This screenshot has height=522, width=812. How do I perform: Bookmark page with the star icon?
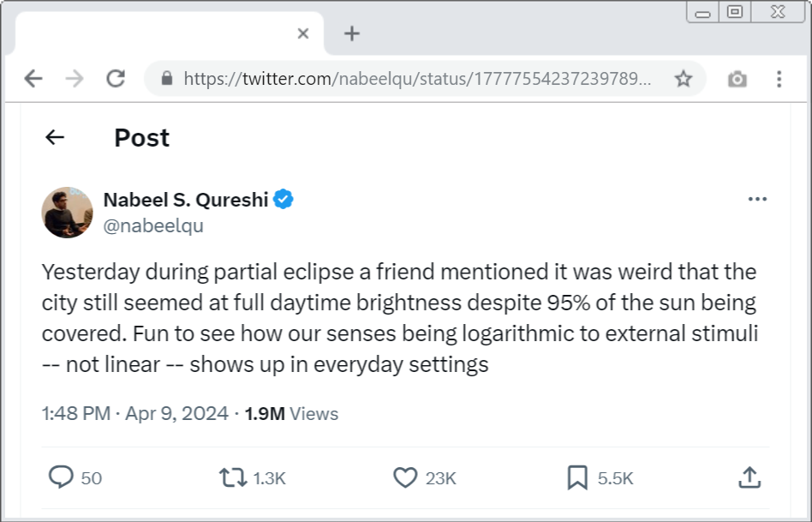(683, 79)
